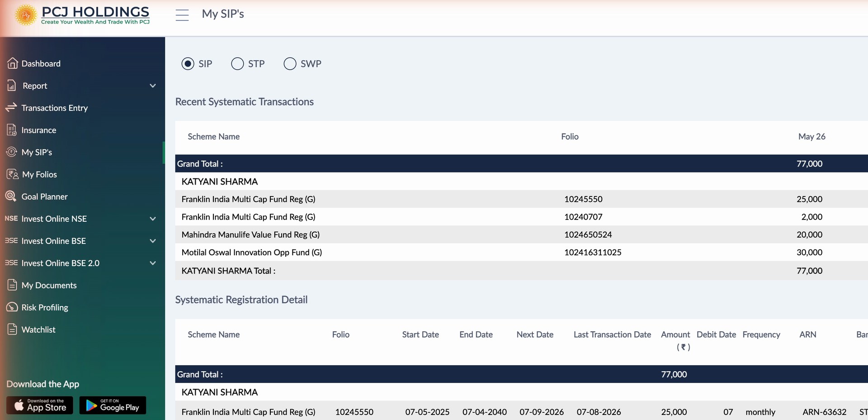Select the SWP radio button
Image resolution: width=868 pixels, height=420 pixels.
pyautogui.click(x=290, y=64)
